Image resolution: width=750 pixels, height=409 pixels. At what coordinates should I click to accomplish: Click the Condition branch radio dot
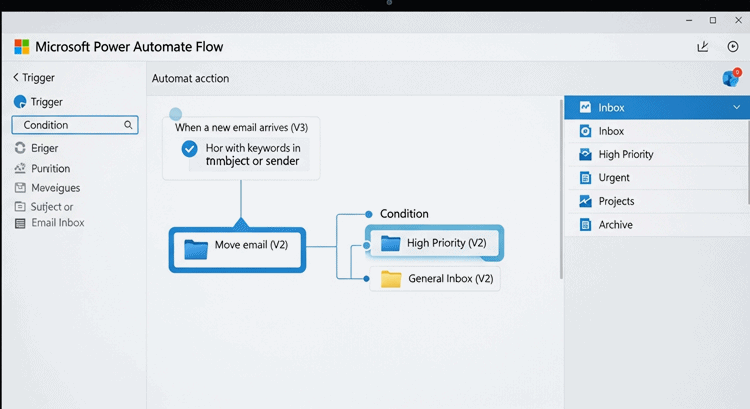coord(369,214)
